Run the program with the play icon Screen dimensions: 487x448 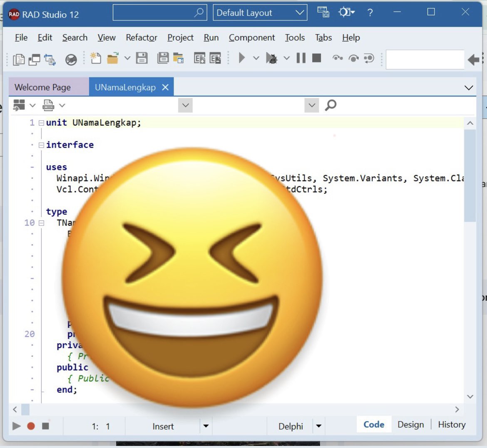(242, 58)
